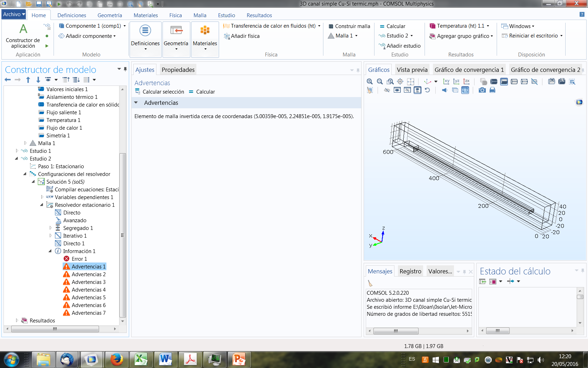Expand the Malla 1 tree node
This screenshot has height=368, width=588.
click(x=26, y=143)
